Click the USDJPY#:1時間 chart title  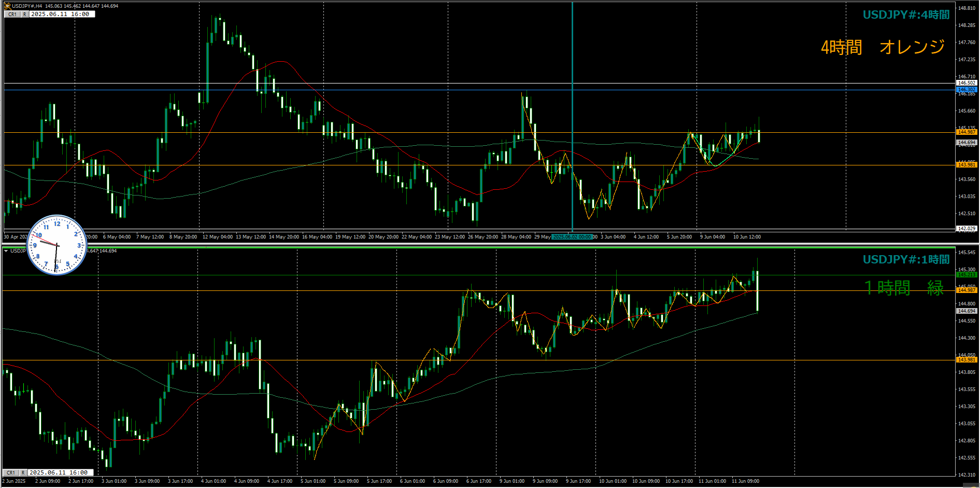tap(906, 259)
